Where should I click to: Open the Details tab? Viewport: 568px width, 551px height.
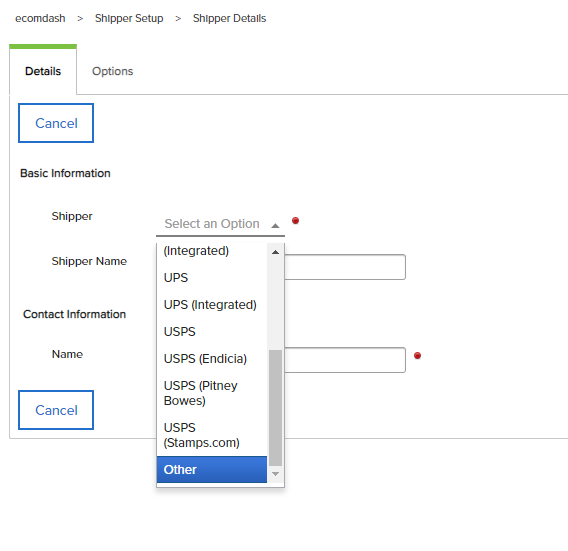click(x=43, y=71)
